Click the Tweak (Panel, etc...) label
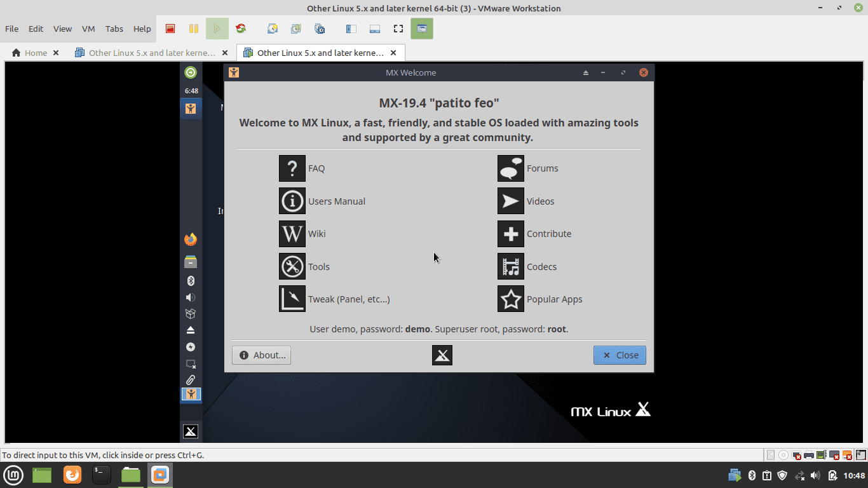This screenshot has width=868, height=488. click(349, 299)
